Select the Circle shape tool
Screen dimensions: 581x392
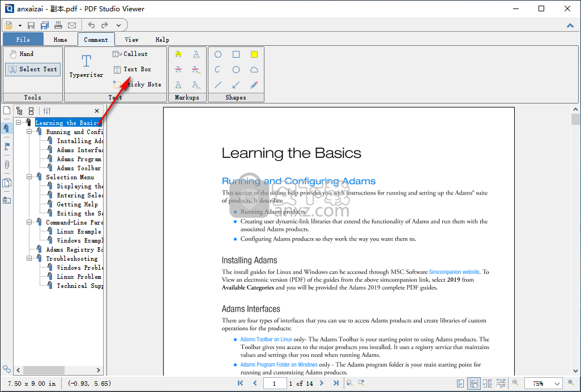[x=218, y=54]
